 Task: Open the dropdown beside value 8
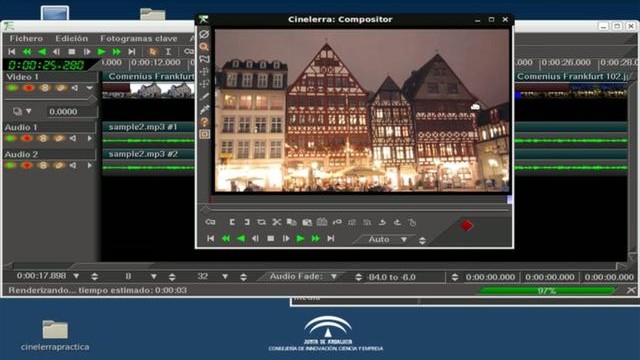tap(153, 276)
